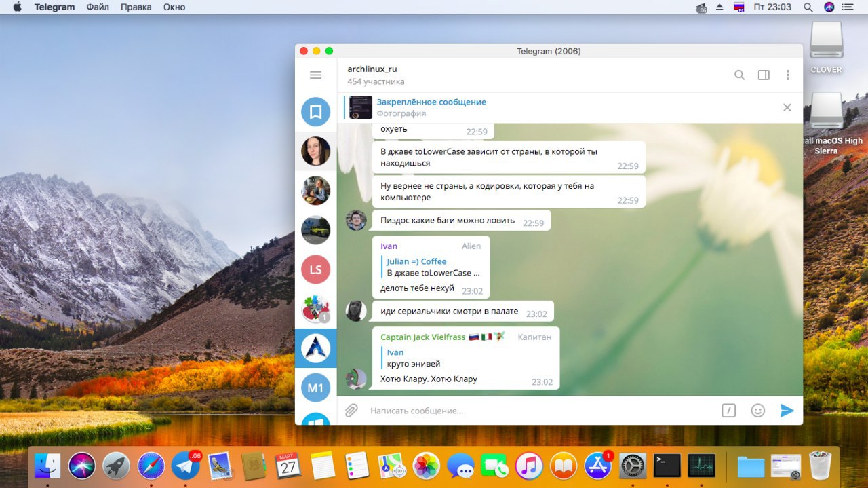Jump to Закреплённое сообщение
This screenshot has width=868, height=488.
click(431, 102)
